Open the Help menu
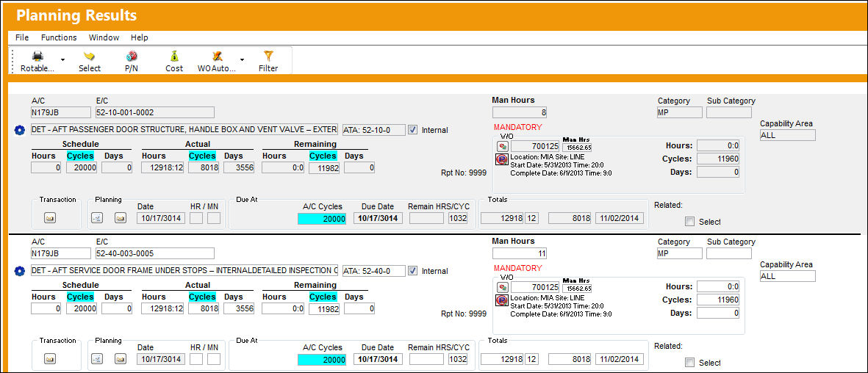This screenshot has width=868, height=373. (140, 37)
